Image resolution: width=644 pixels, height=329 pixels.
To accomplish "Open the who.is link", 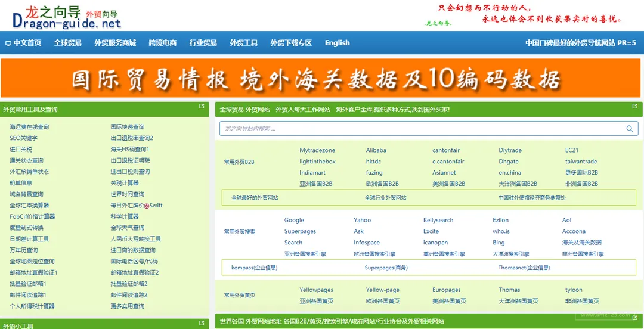I will [501, 231].
